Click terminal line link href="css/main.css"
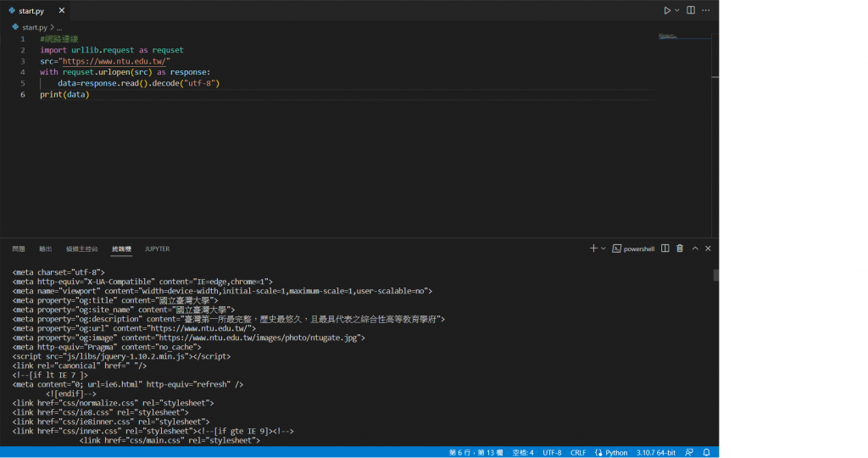This screenshot has height=458, width=868. click(170, 440)
